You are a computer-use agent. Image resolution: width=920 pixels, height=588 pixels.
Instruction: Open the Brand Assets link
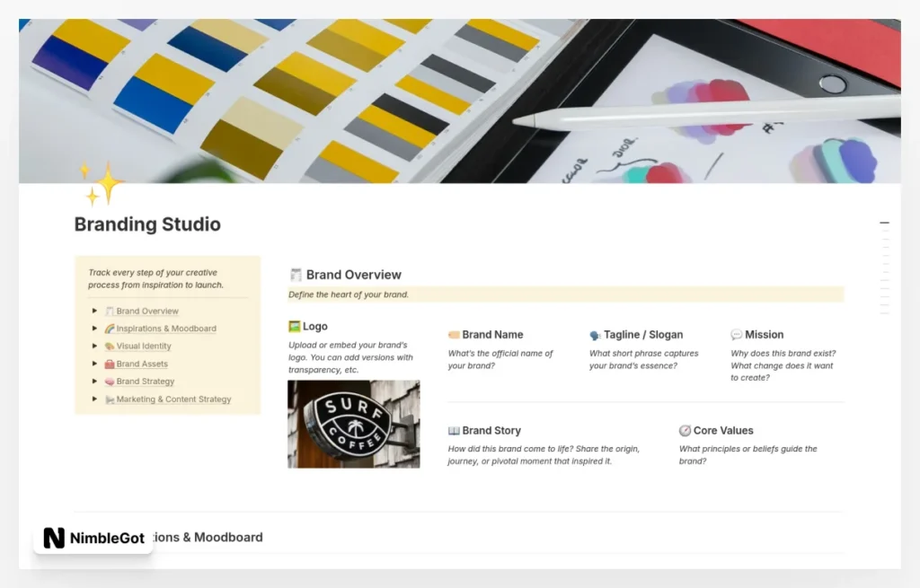click(x=142, y=364)
